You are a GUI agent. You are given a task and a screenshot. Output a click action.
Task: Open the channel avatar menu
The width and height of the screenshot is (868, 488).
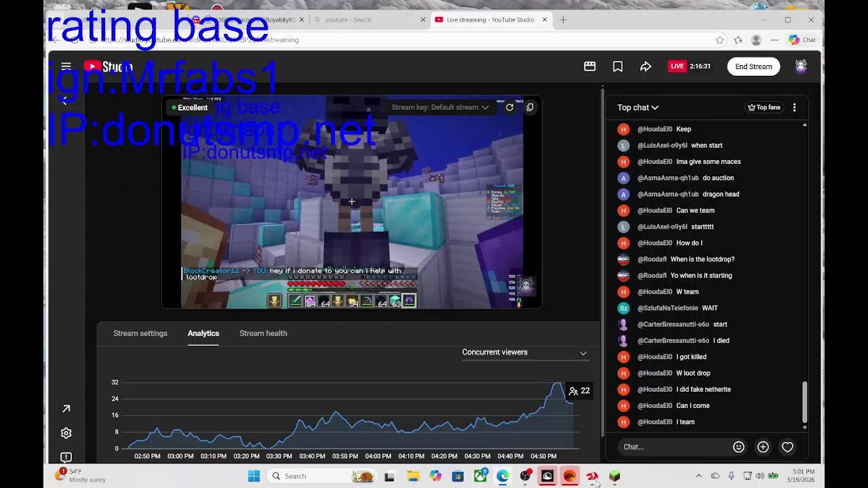[x=801, y=66]
